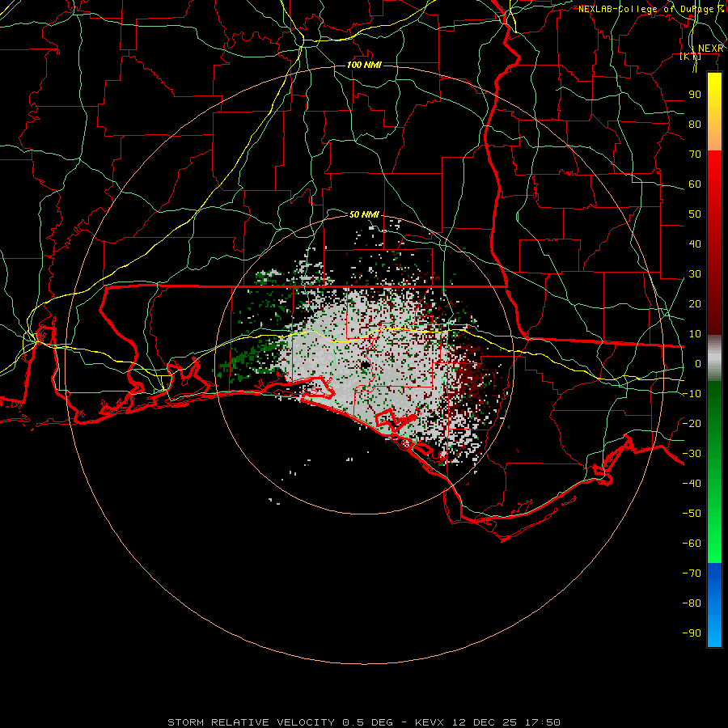
Task: Select the positive 30 value on the velocity scale
Action: tap(695, 274)
